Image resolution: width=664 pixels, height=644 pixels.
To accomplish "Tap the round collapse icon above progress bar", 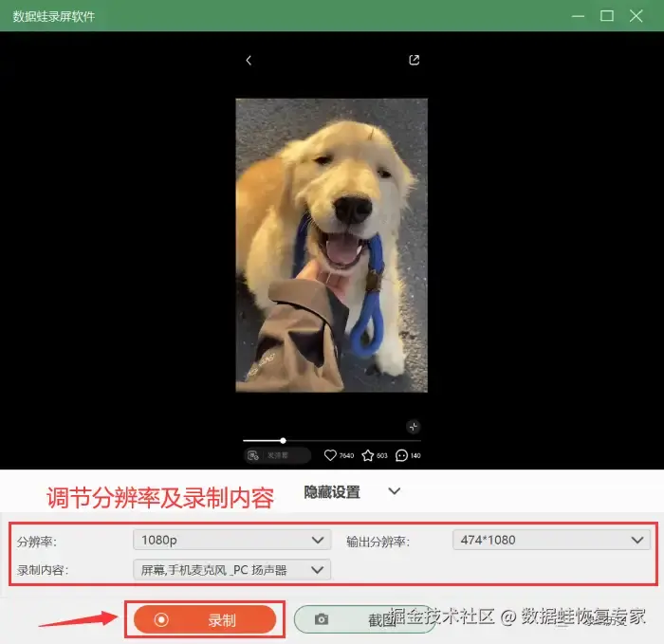I will pos(414,427).
